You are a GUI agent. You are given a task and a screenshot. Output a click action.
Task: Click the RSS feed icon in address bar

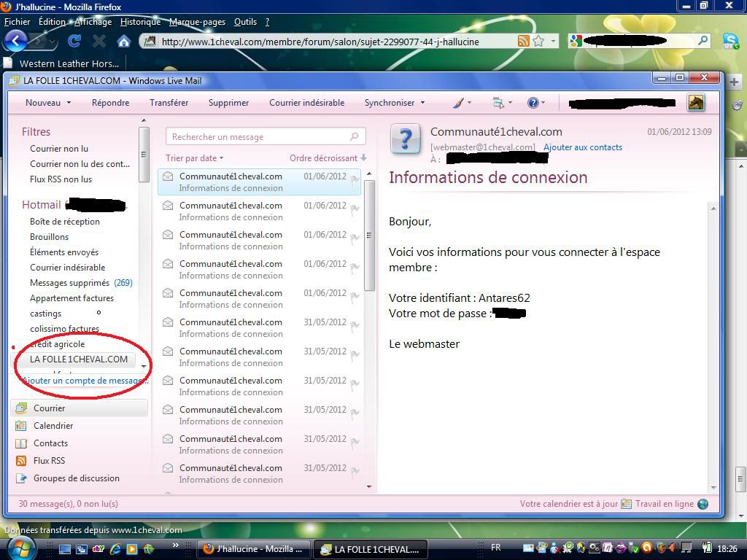pyautogui.click(x=523, y=41)
